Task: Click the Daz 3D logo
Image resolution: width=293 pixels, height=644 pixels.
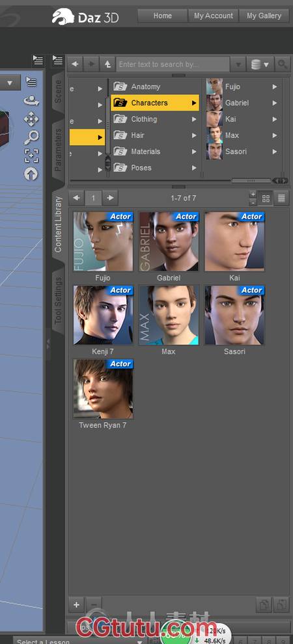Action: coord(85,17)
